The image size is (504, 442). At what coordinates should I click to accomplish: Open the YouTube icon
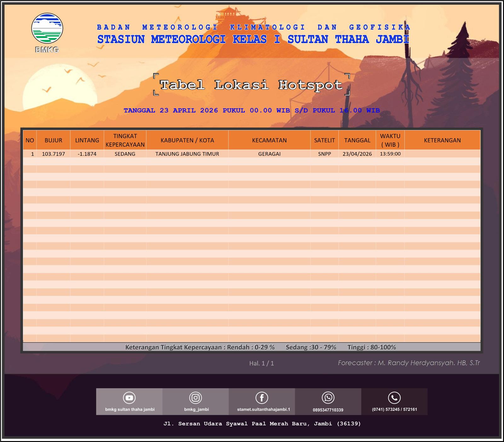(x=129, y=398)
